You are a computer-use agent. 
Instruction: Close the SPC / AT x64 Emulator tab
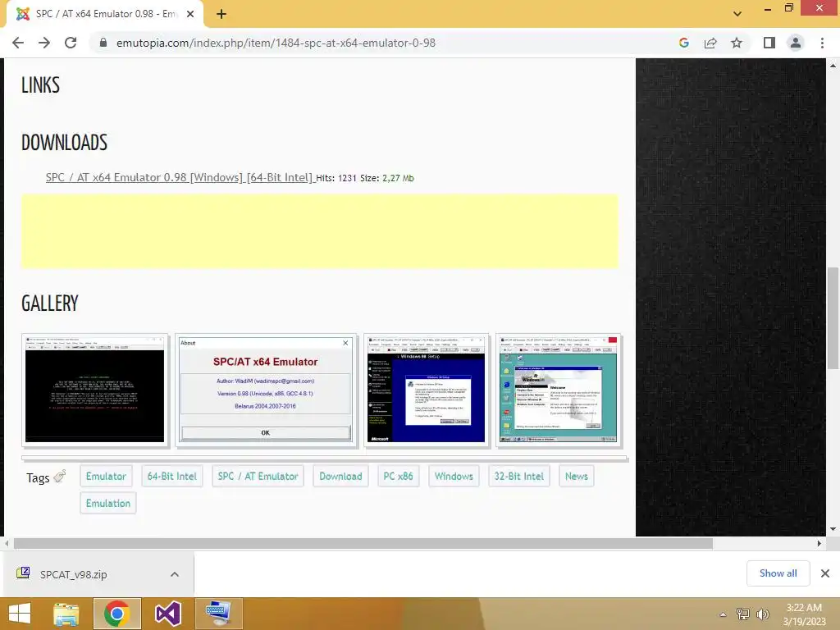tap(190, 14)
